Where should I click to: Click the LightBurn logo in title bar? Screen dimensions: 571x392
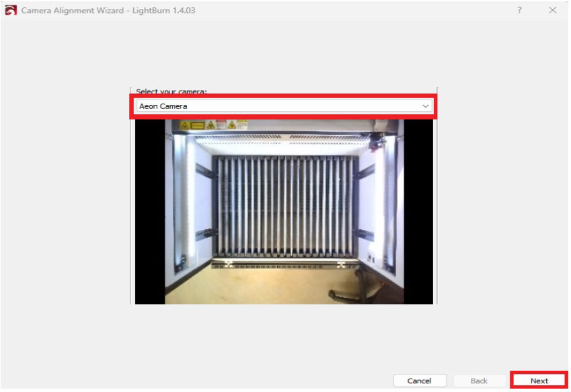point(11,10)
